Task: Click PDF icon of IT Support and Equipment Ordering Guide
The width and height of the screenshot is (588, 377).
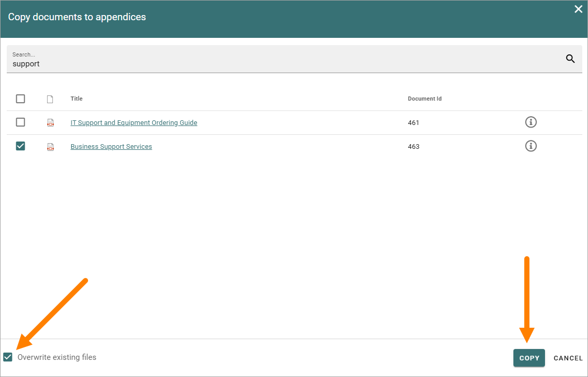Action: [50, 122]
